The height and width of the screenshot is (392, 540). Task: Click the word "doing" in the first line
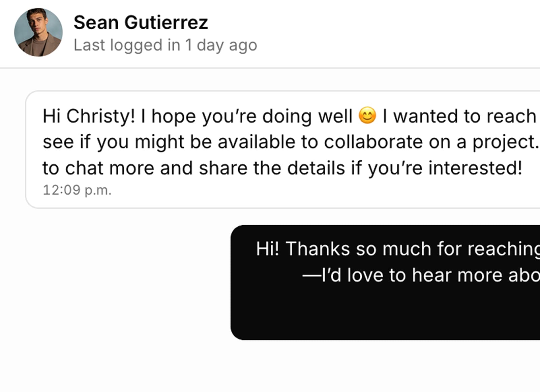pyautogui.click(x=287, y=116)
